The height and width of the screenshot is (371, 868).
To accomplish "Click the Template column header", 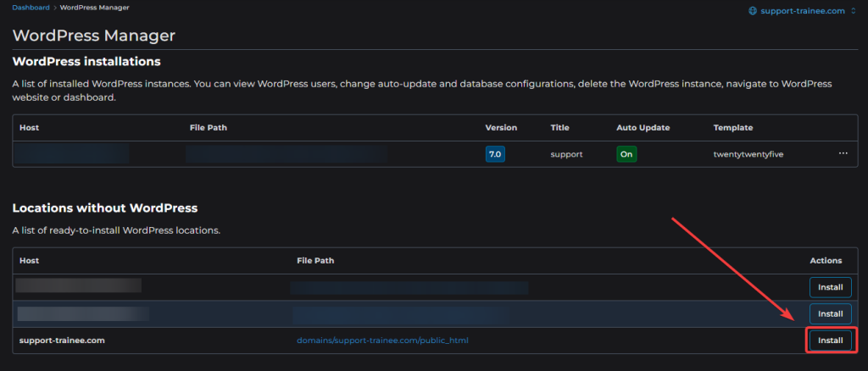I will (x=733, y=128).
